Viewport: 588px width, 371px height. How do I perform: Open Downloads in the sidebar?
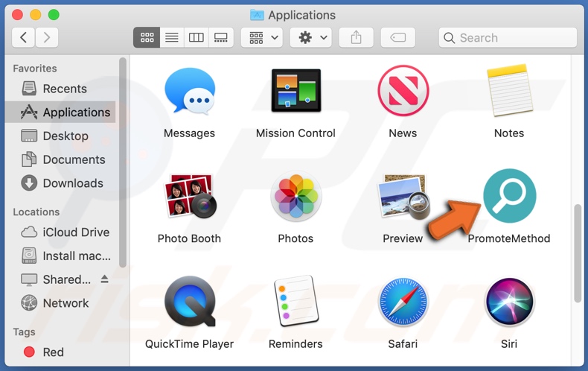[60, 183]
